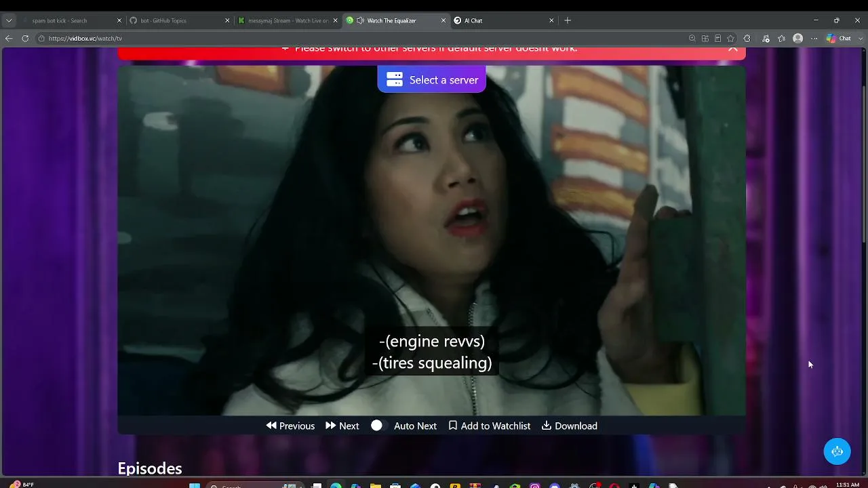This screenshot has width=868, height=488.
Task: Close the messymaj Stream tab
Action: coord(335,20)
